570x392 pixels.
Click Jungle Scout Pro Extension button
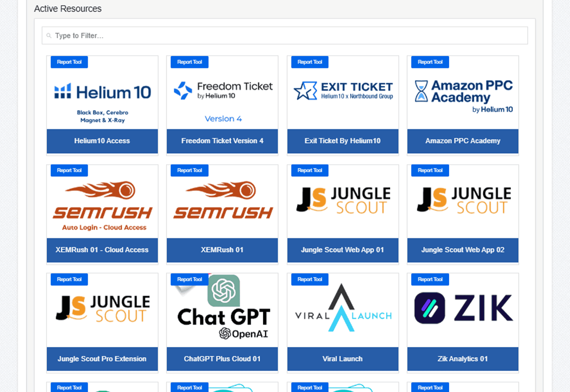coord(102,359)
